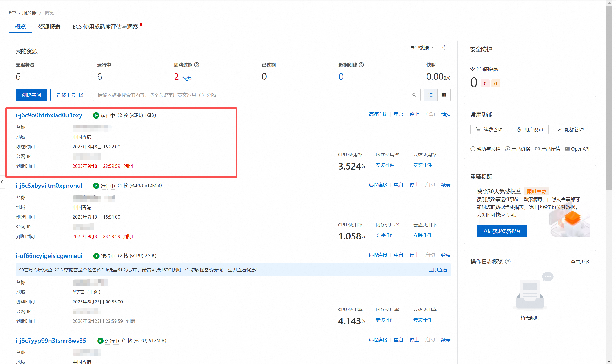Screen dimensions: 616x364
Task: Switch to list view layout
Action: click(431, 95)
